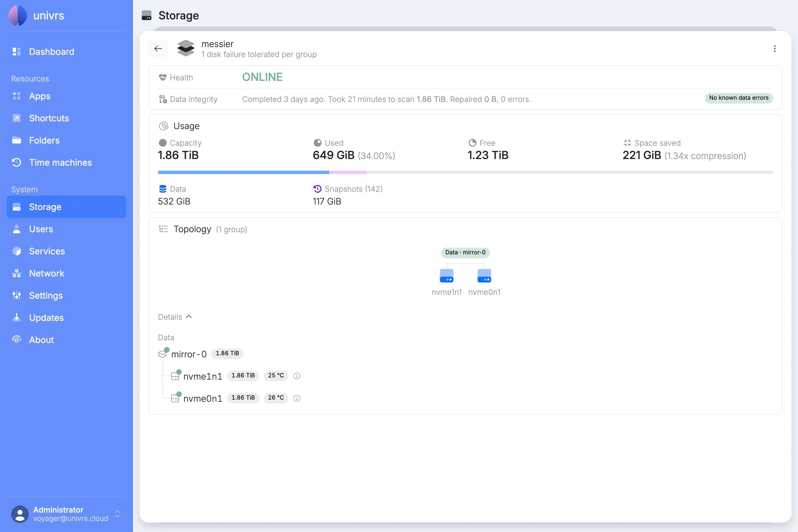Open Dashboard in the sidebar

click(x=66, y=52)
